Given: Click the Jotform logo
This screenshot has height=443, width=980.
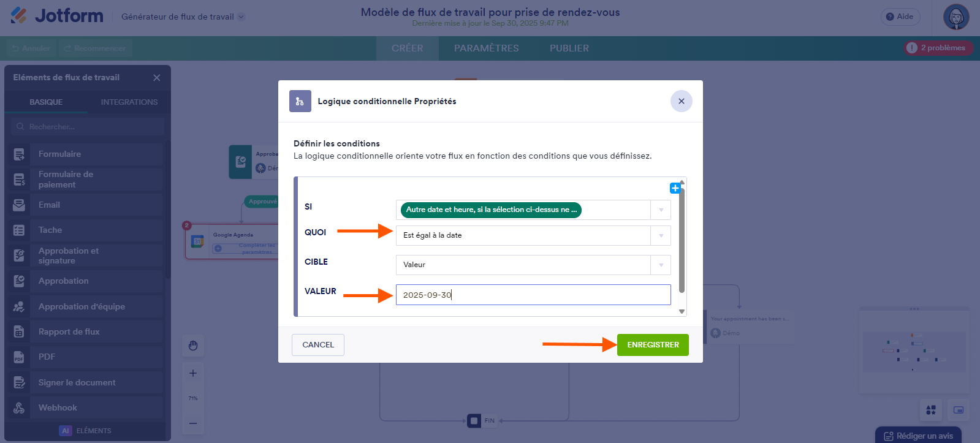Looking at the screenshot, I should click(57, 16).
